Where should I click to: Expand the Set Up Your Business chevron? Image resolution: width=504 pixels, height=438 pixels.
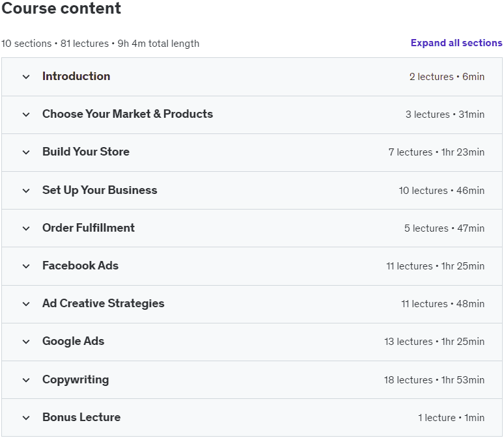[26, 191]
